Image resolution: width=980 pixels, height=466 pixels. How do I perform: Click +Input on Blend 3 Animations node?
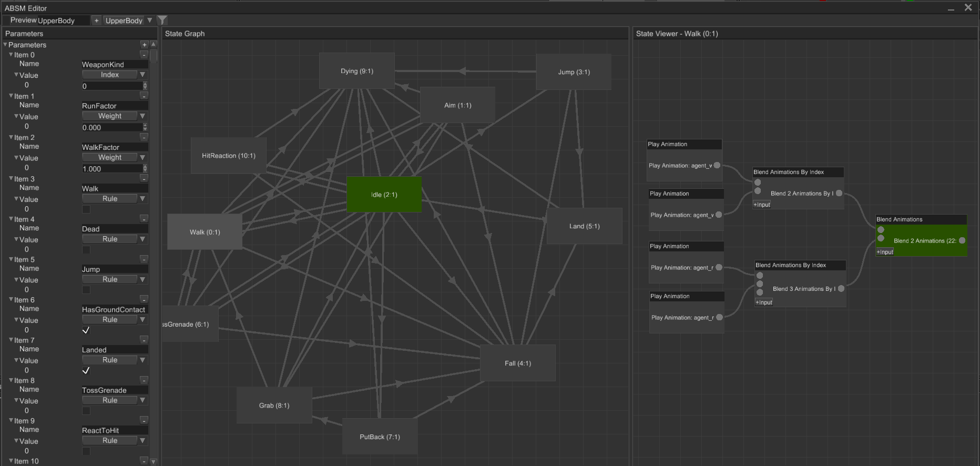tap(764, 302)
